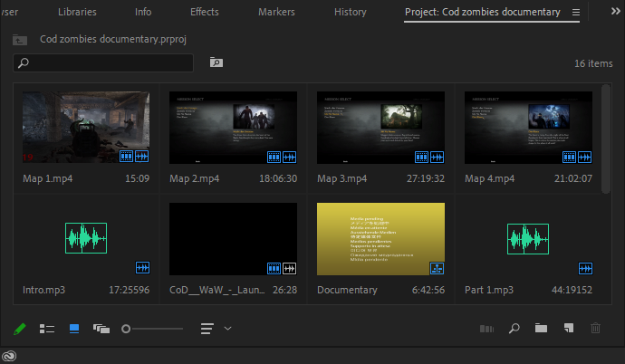Screen dimensions: 625x364
Task: Select the Map 3.mp4 thumbnail
Action: point(380,128)
